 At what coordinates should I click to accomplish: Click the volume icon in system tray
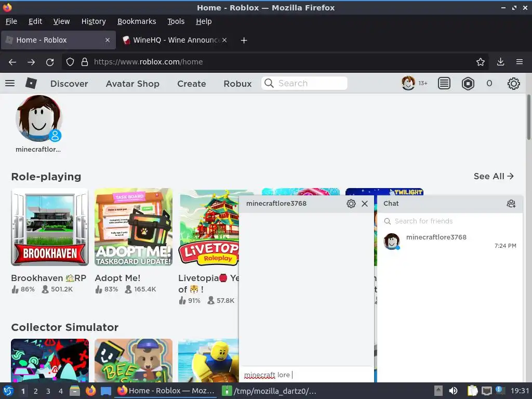coord(453,391)
